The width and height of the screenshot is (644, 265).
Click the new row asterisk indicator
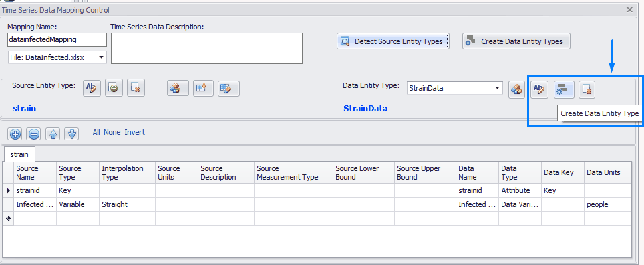[8, 219]
